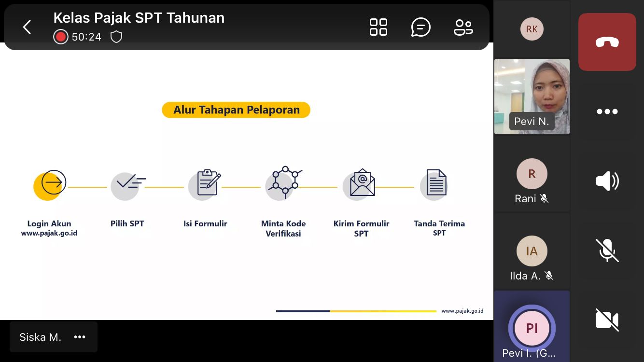The width and height of the screenshot is (644, 362).
Task: Open the three-dot more options menu
Action: [607, 111]
